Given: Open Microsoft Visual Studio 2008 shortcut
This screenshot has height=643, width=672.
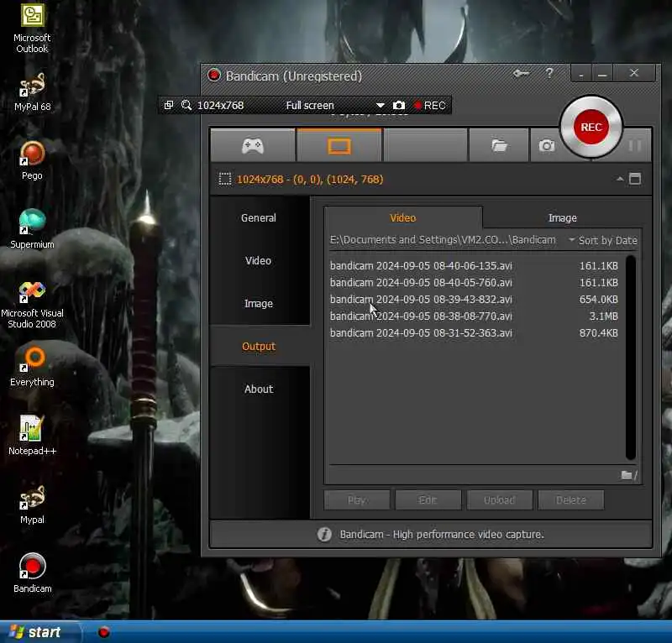Looking at the screenshot, I should tap(32, 305).
